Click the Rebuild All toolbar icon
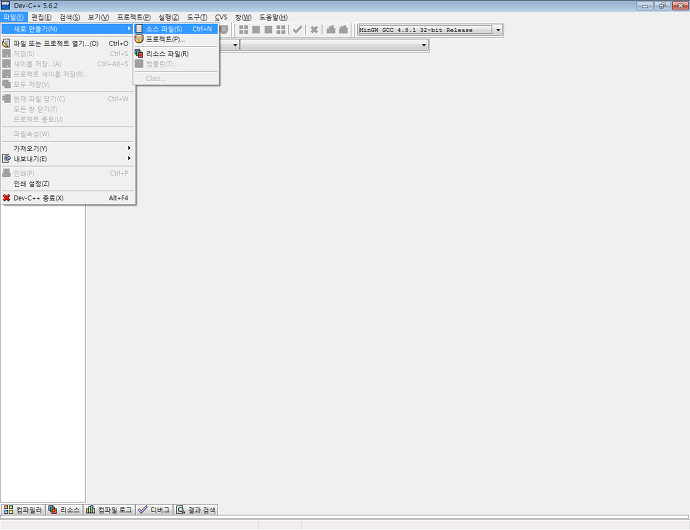 pos(280,29)
